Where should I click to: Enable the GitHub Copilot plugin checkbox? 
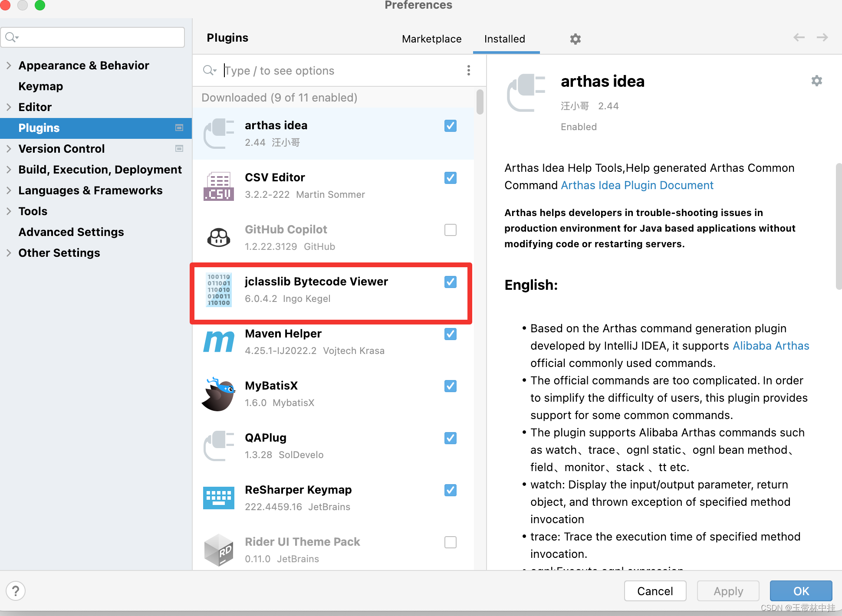coord(450,230)
